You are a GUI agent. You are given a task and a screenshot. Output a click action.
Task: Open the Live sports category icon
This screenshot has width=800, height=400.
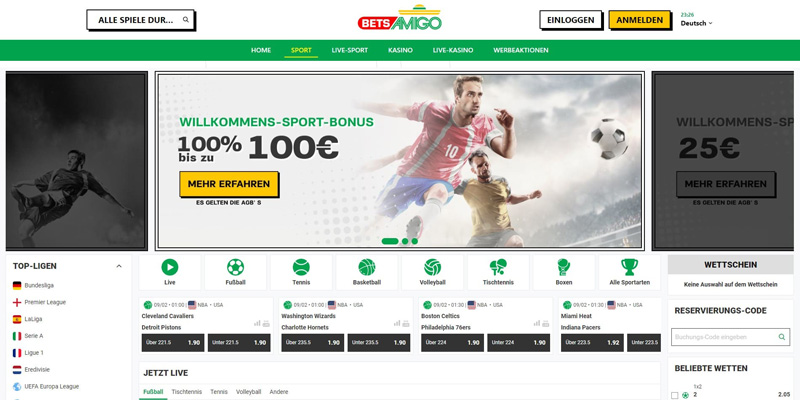[x=170, y=267]
